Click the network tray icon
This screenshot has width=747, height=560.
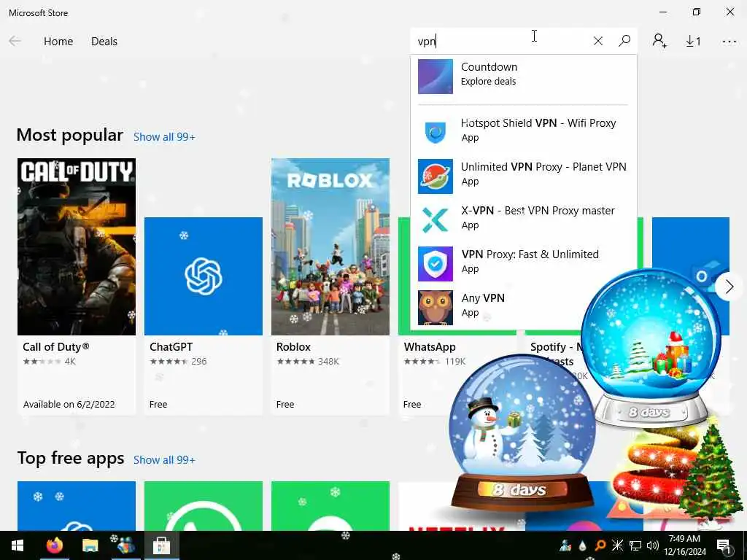(635, 545)
